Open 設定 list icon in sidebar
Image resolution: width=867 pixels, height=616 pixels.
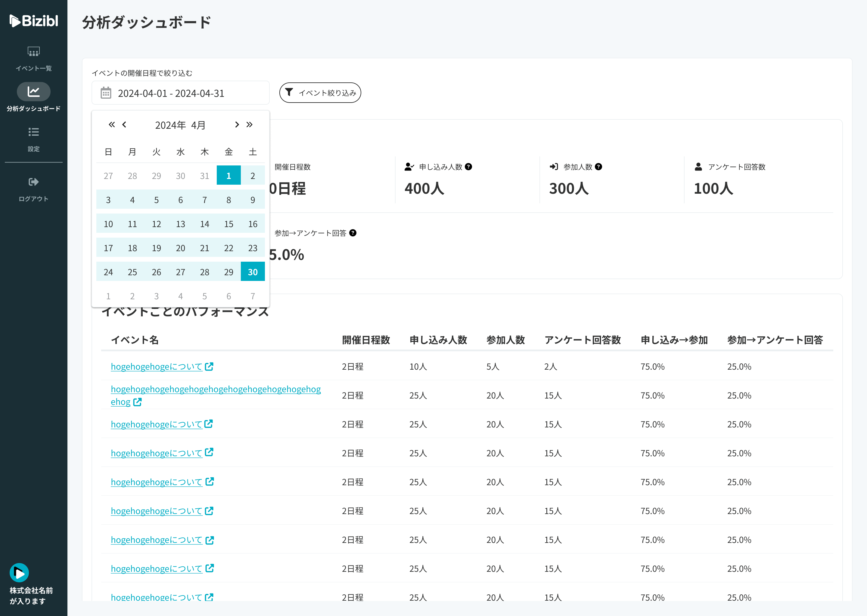click(33, 132)
